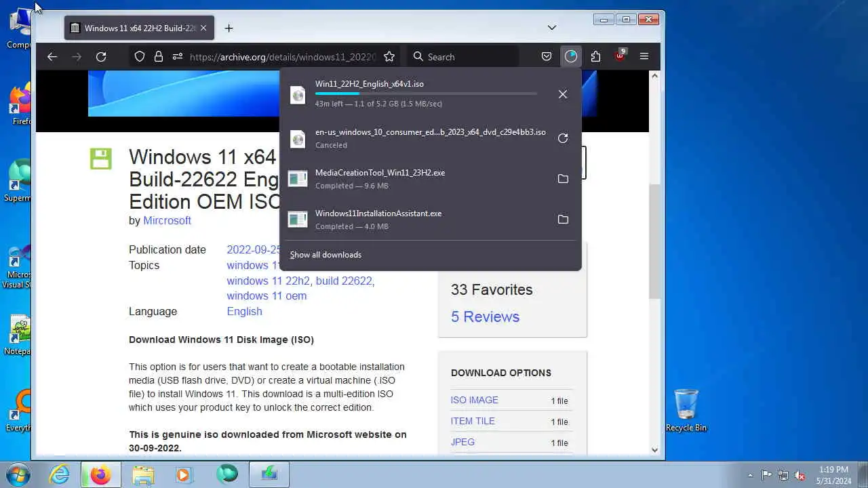Image resolution: width=868 pixels, height=488 pixels.
Task: Select the Windows 11 x64 22H2 Build tab
Action: pos(140,28)
